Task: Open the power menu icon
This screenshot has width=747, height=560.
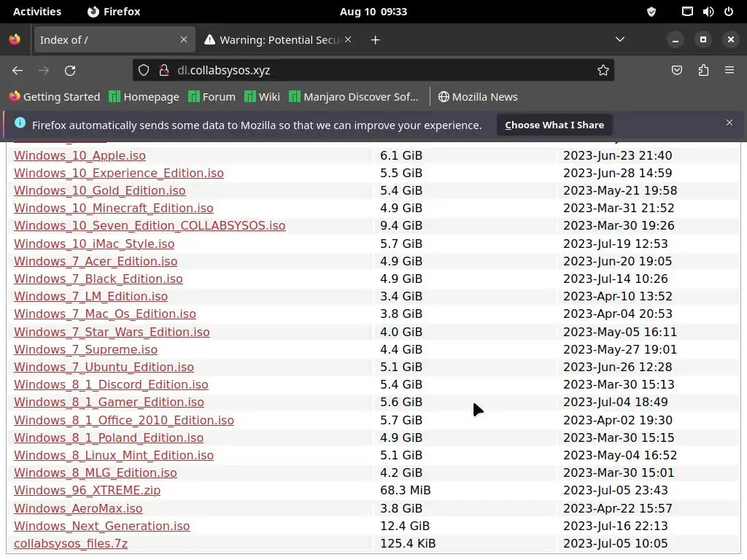Action: click(x=729, y=12)
